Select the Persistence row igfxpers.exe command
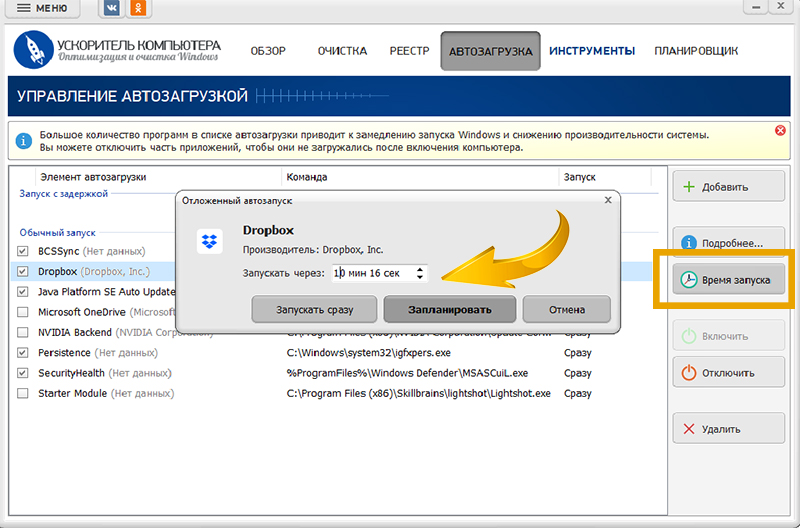 point(368,353)
